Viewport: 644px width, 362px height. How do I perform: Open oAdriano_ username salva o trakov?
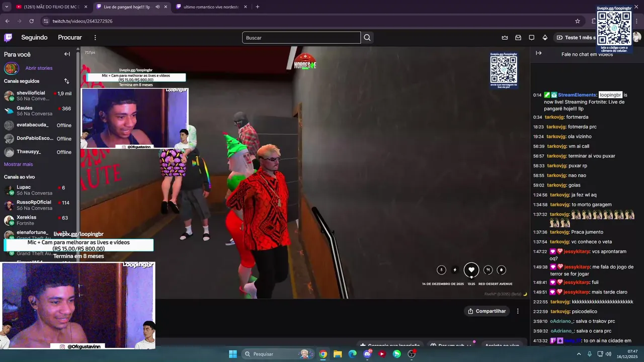pos(561,321)
